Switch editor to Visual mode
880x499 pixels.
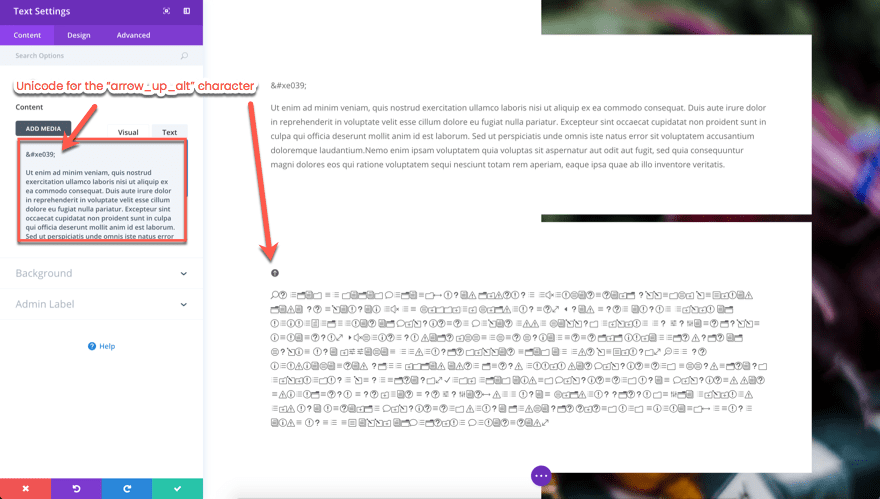[128, 132]
